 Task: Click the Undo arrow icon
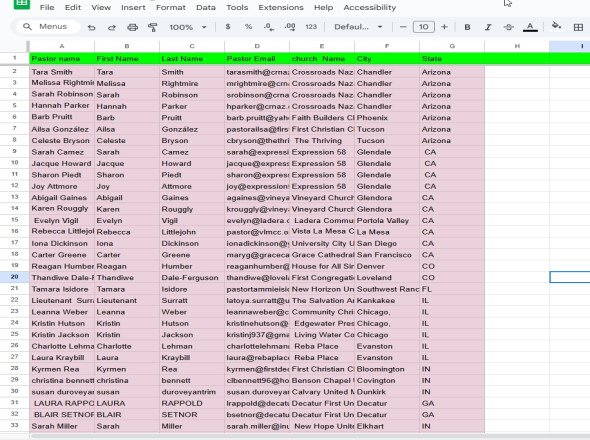coord(91,27)
